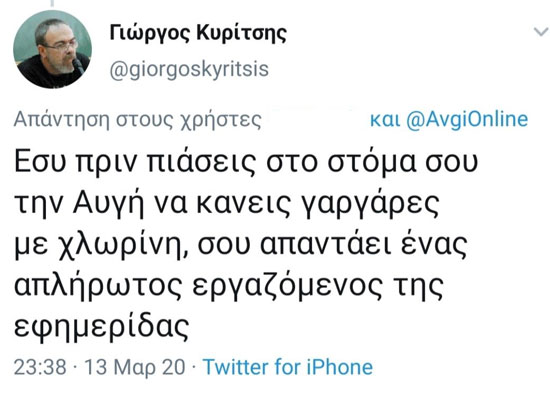Open the display name Γιώργος Κυρίτσης

pos(198,34)
